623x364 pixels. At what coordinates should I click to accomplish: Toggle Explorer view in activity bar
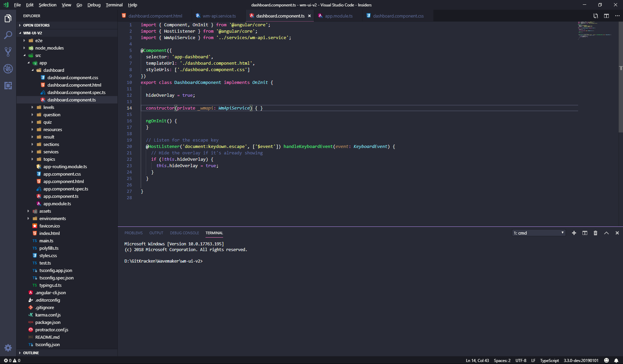(8, 19)
